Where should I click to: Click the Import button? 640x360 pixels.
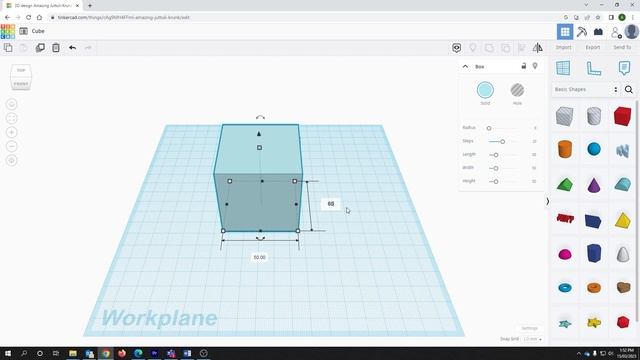point(563,47)
